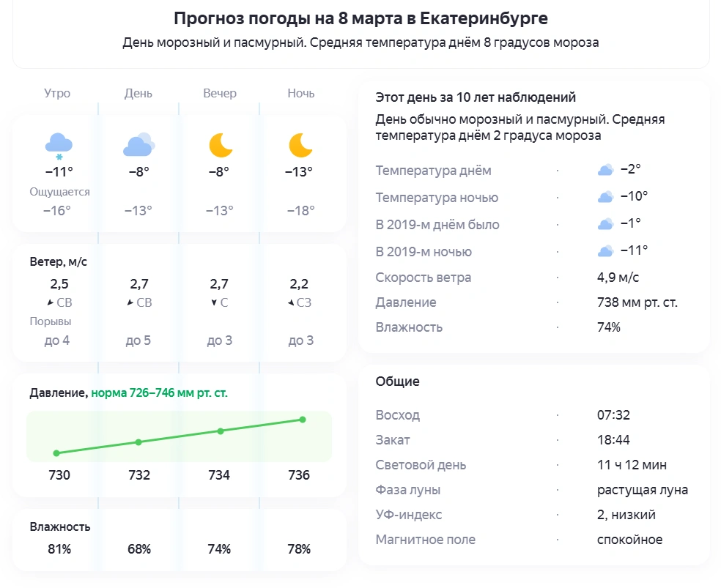Click the night moon icon above −13°
This screenshot has height=588, width=721.
pyautogui.click(x=300, y=145)
